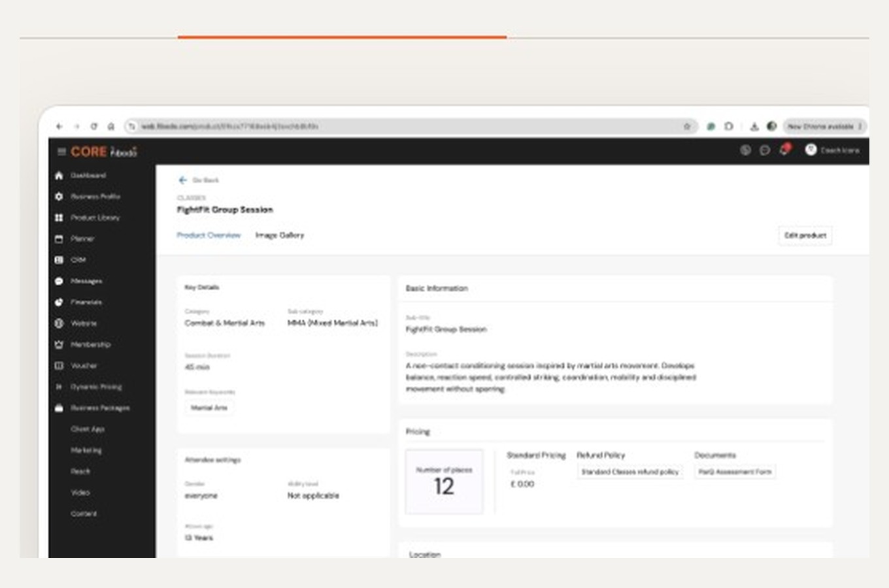Expand Dynamic Pricing in sidebar
This screenshot has width=889, height=588.
[89, 387]
